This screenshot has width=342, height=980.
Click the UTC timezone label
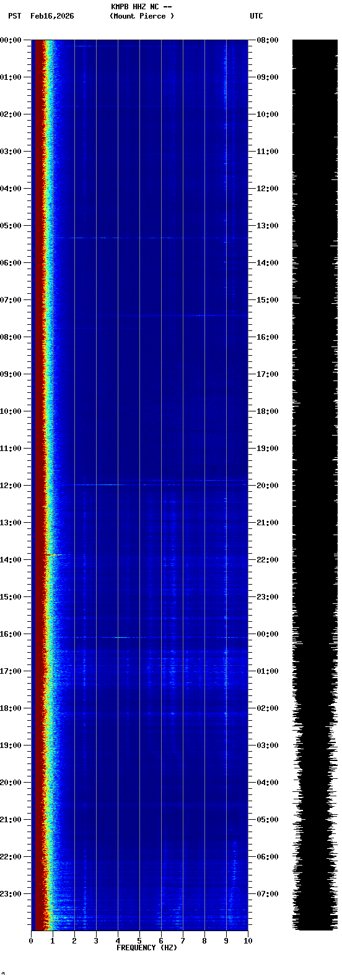(x=256, y=16)
